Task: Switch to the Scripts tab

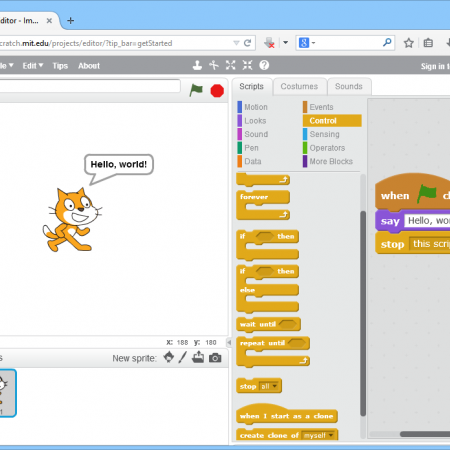Action: [252, 87]
